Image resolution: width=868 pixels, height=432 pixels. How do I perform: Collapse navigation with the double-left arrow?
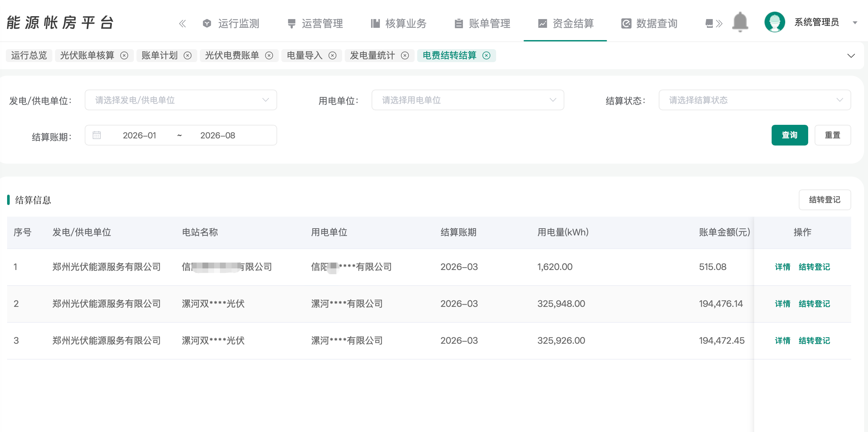pyautogui.click(x=182, y=24)
